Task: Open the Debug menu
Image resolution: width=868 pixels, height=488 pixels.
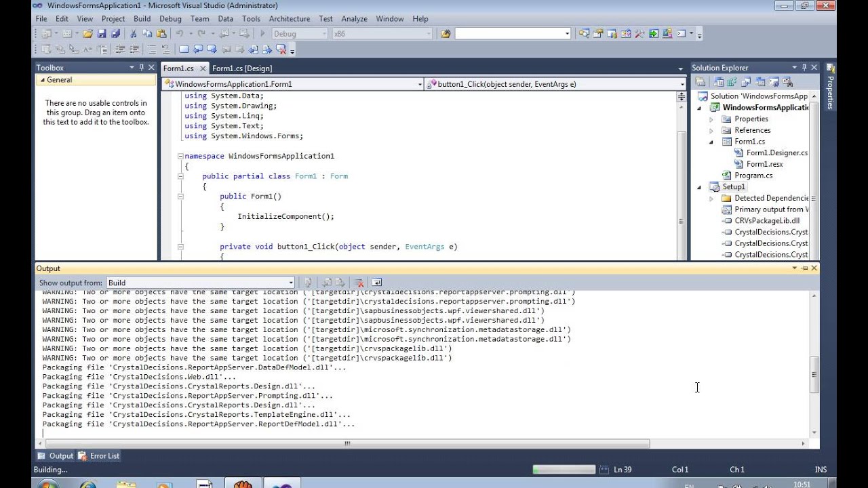Action: (170, 19)
